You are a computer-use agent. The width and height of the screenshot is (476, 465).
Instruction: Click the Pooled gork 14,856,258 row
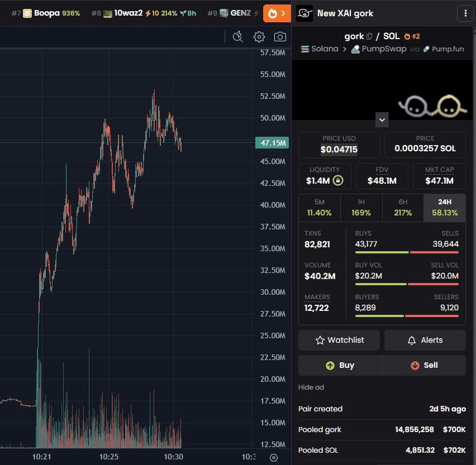(382, 429)
